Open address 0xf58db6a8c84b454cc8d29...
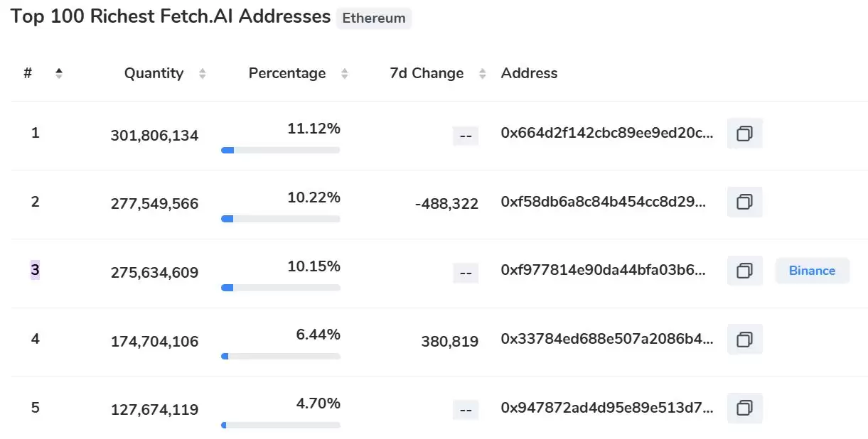 point(604,202)
